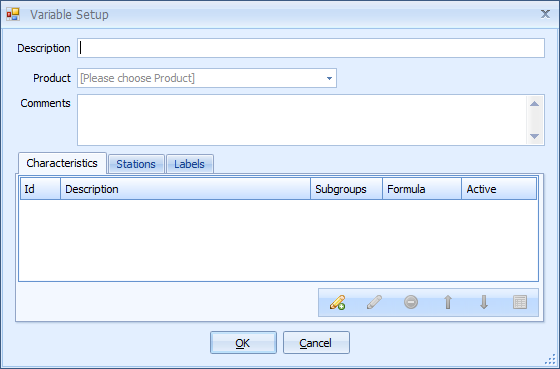Edit selected characteristic with pencil icon
This screenshot has width=560, height=369.
click(374, 303)
